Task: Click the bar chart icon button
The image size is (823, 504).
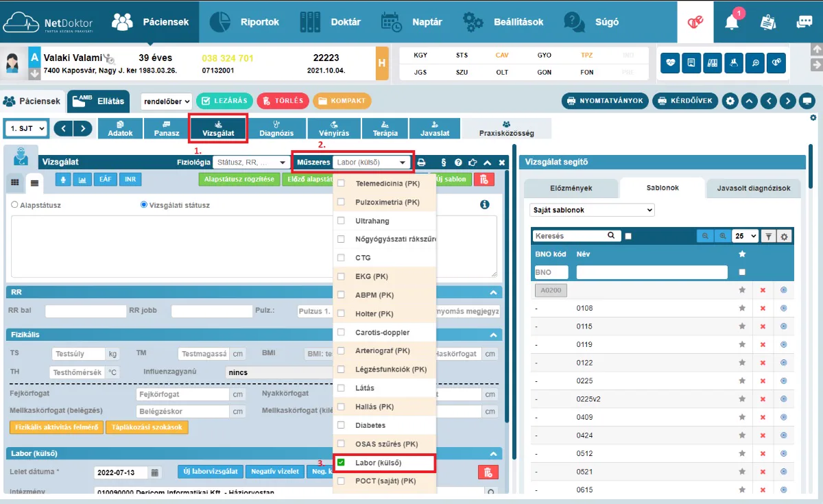Action: pos(83,180)
